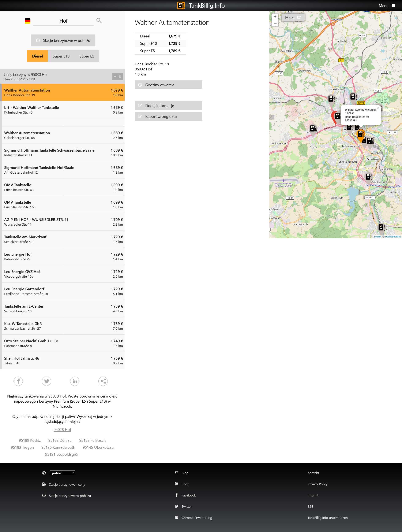Zoom out on the map
Screen dimensions: 402x532
[x=275, y=23]
